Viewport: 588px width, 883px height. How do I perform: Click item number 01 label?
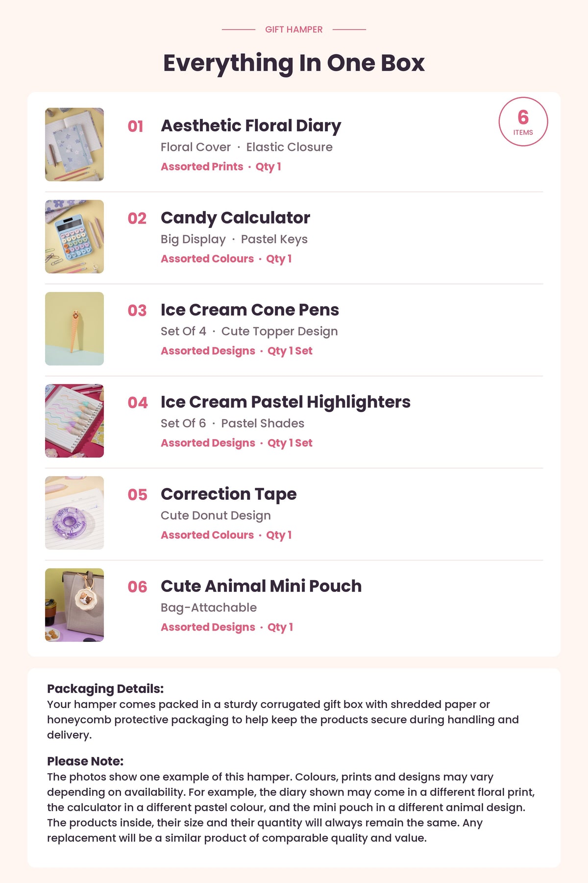coord(136,126)
